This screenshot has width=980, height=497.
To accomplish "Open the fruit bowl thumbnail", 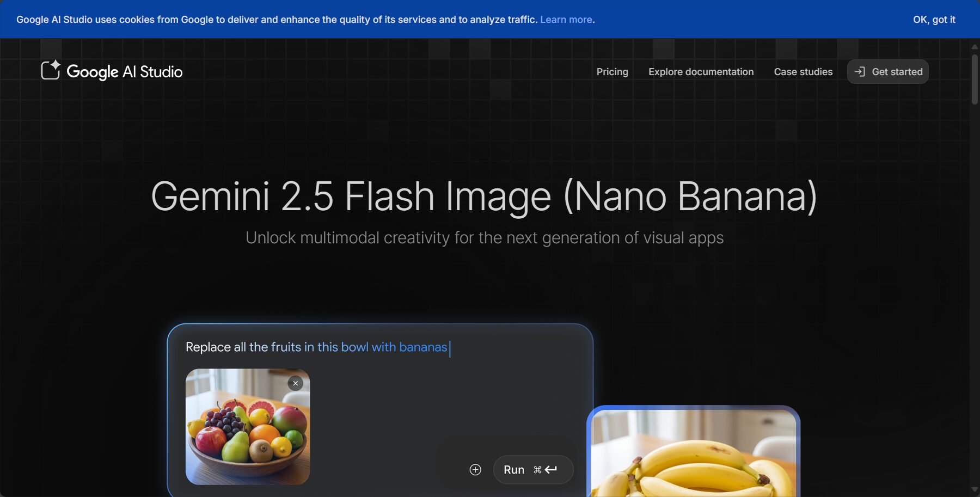I will point(248,427).
